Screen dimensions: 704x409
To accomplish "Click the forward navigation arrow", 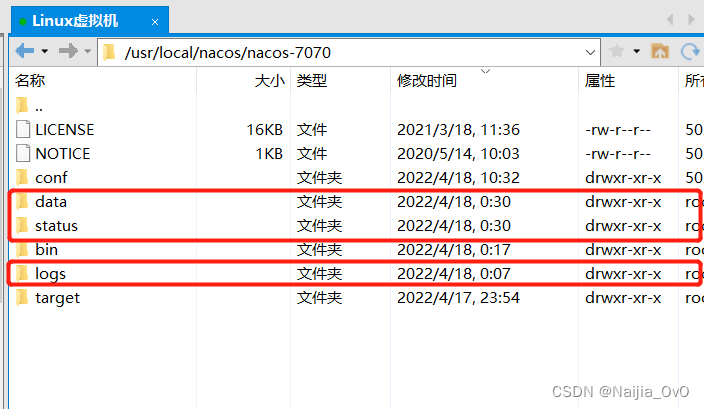I will pyautogui.click(x=68, y=51).
